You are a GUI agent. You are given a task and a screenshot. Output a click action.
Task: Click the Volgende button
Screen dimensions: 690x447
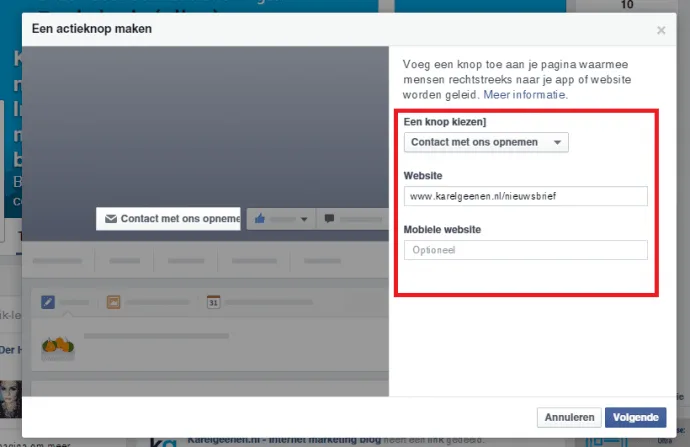[635, 417]
